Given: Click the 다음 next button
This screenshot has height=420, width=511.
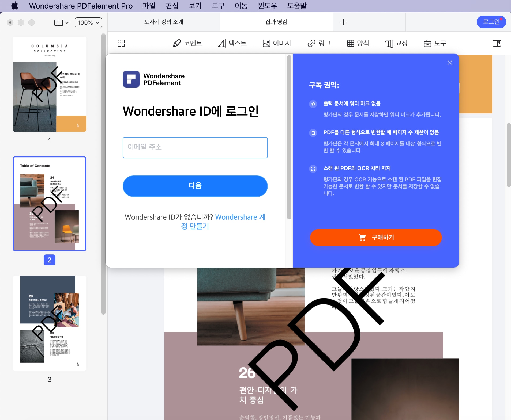Looking at the screenshot, I should tap(195, 186).
